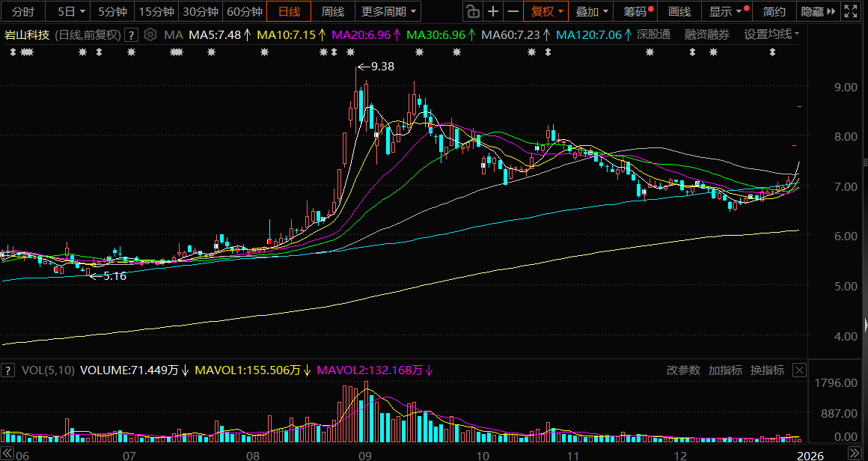
Task: Select the 60分钟 period tab
Action: (245, 11)
